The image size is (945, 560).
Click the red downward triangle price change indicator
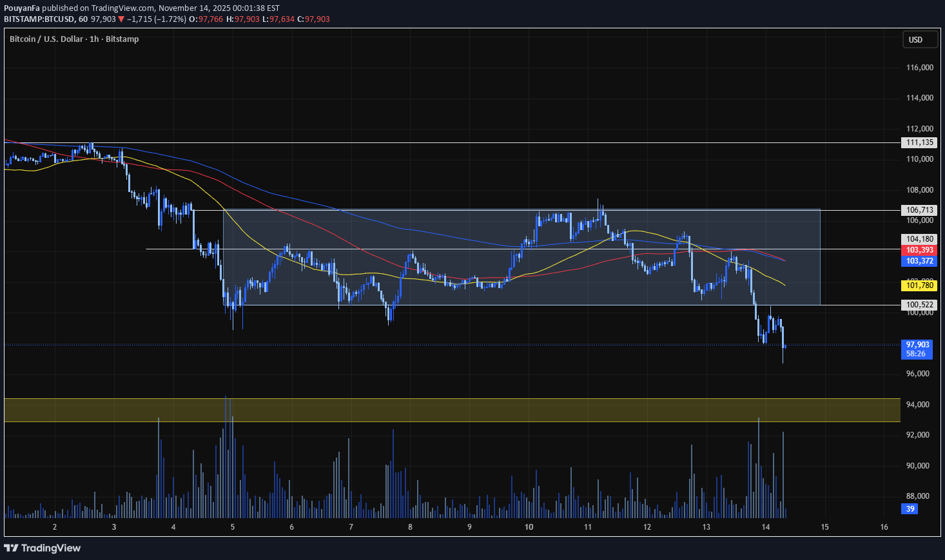click(120, 19)
